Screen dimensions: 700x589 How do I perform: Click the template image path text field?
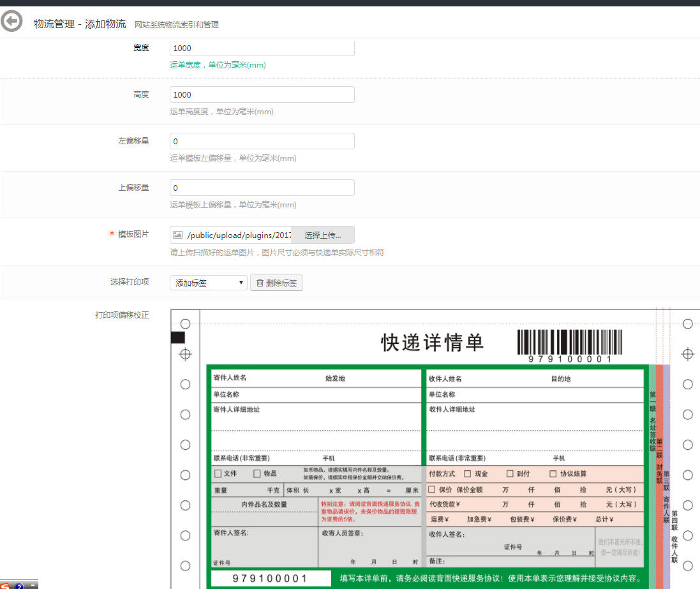[x=237, y=235]
